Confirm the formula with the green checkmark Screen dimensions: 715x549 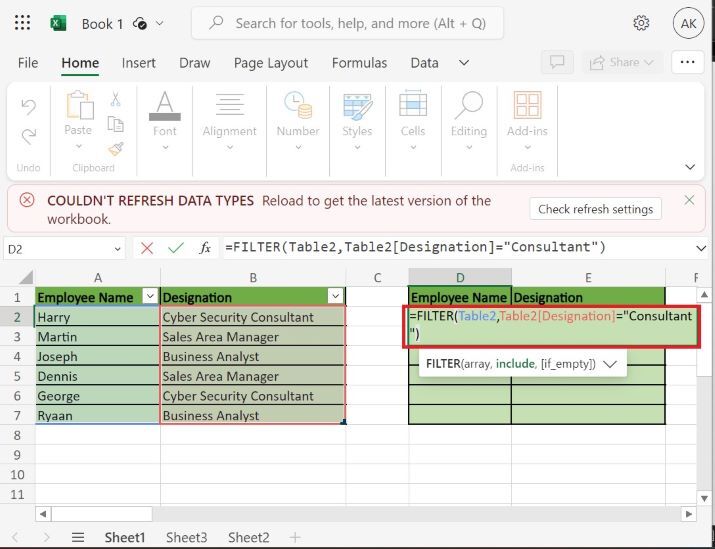coord(176,249)
